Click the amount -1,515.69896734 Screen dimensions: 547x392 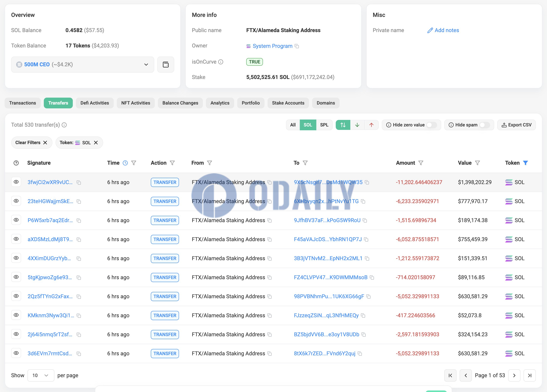click(416, 220)
